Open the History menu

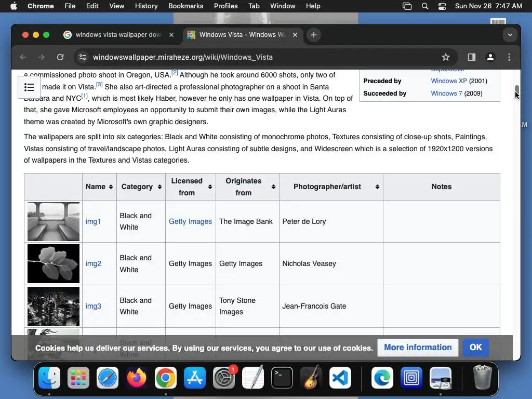point(146,6)
